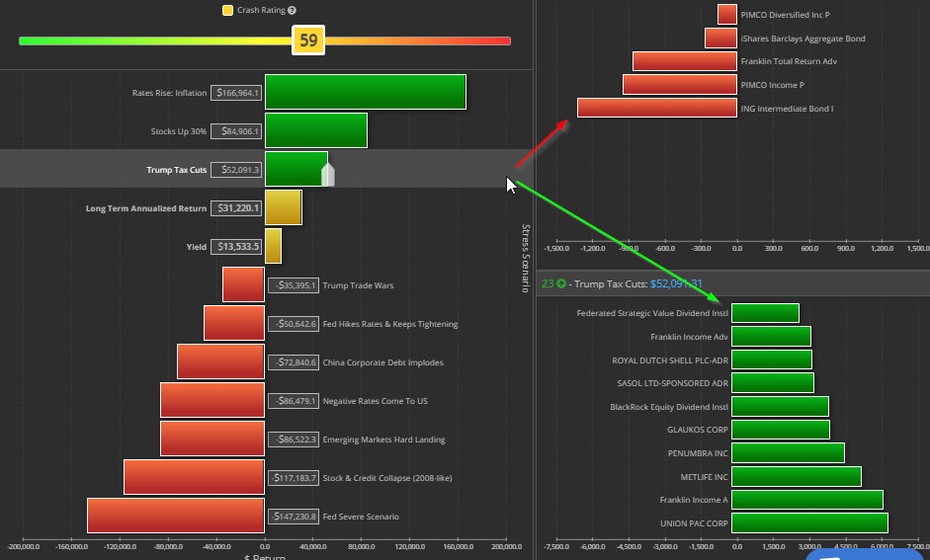Click the white marker on Trump Tax Cuts bar
This screenshot has width=930, height=560.
[x=328, y=175]
